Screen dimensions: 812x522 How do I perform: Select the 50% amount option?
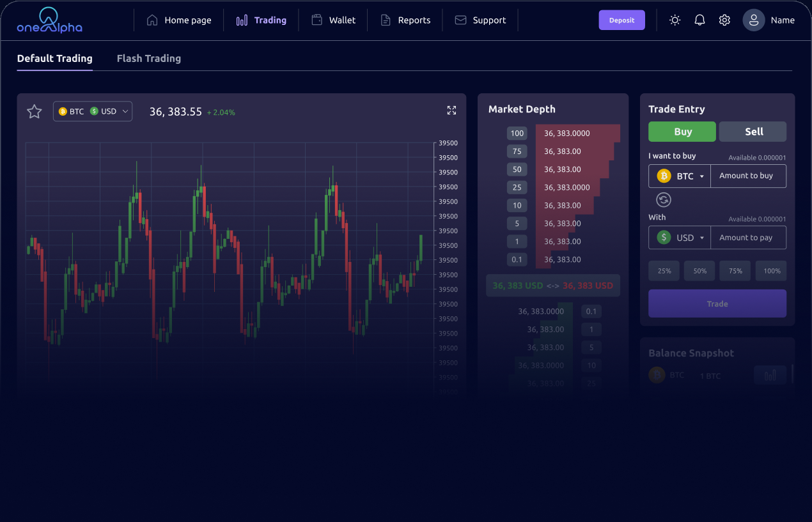699,271
